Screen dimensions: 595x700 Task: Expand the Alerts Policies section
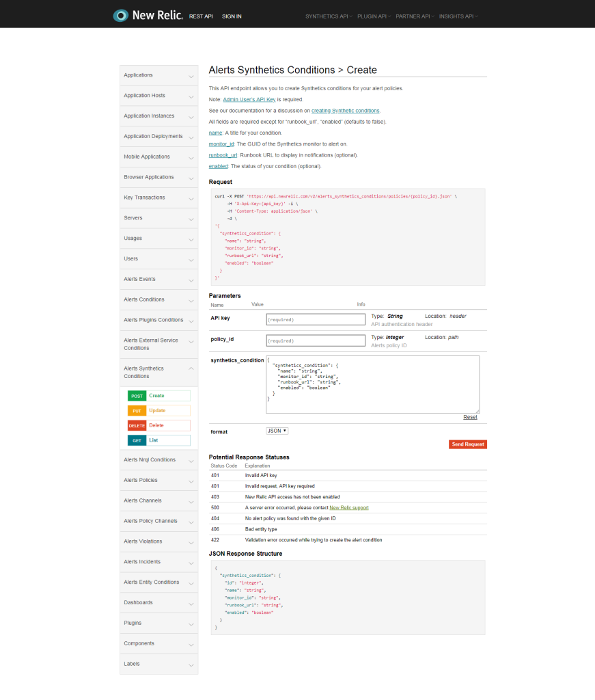click(158, 480)
